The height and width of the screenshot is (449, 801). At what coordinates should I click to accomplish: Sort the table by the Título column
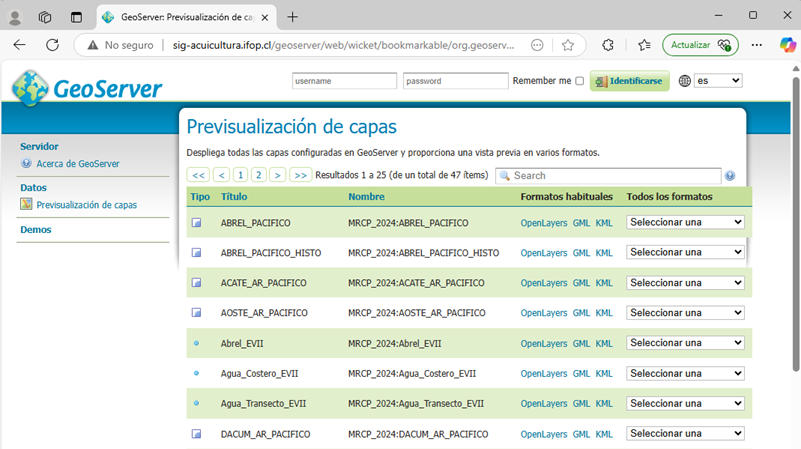[234, 197]
